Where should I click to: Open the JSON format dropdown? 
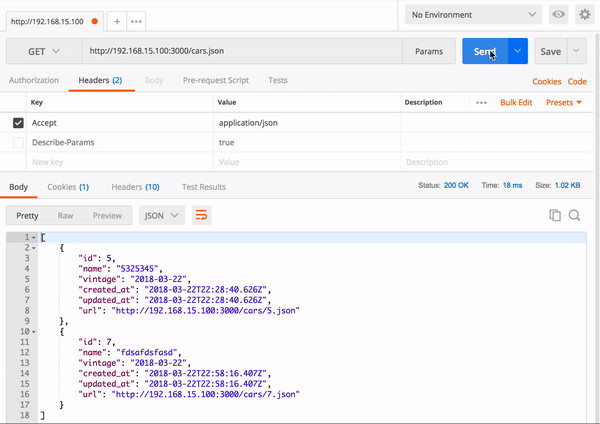162,215
